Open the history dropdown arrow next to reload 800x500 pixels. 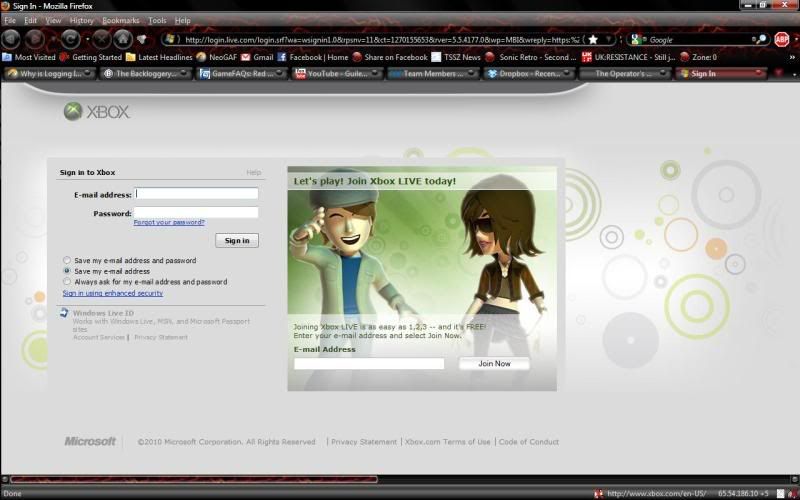pos(88,39)
